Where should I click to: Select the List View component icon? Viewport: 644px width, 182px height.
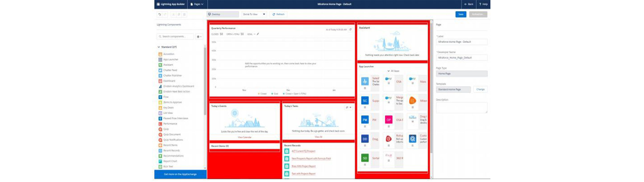(x=160, y=113)
